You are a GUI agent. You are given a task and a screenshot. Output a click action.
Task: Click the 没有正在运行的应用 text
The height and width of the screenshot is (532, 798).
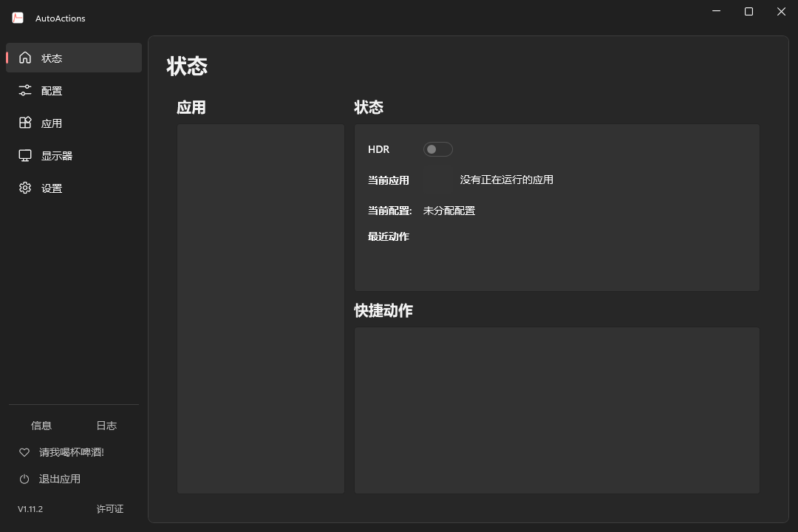(506, 180)
